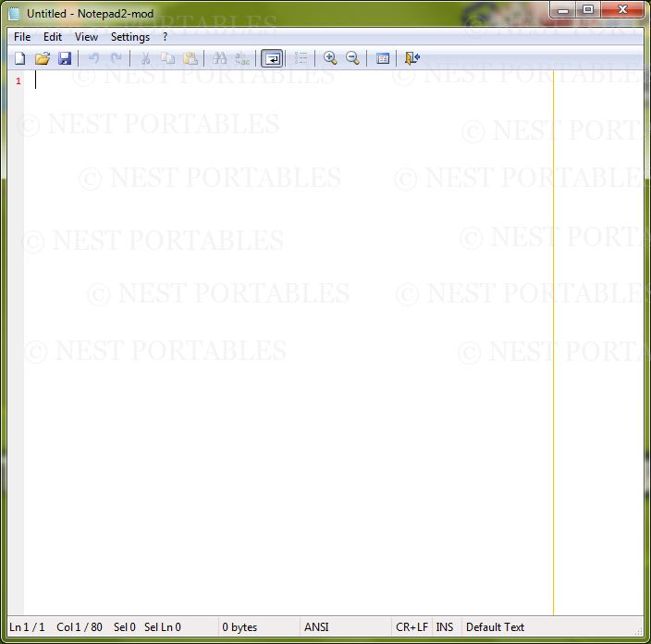The height and width of the screenshot is (644, 651).
Task: Click the ANSI encoding status bar field
Action: [316, 627]
